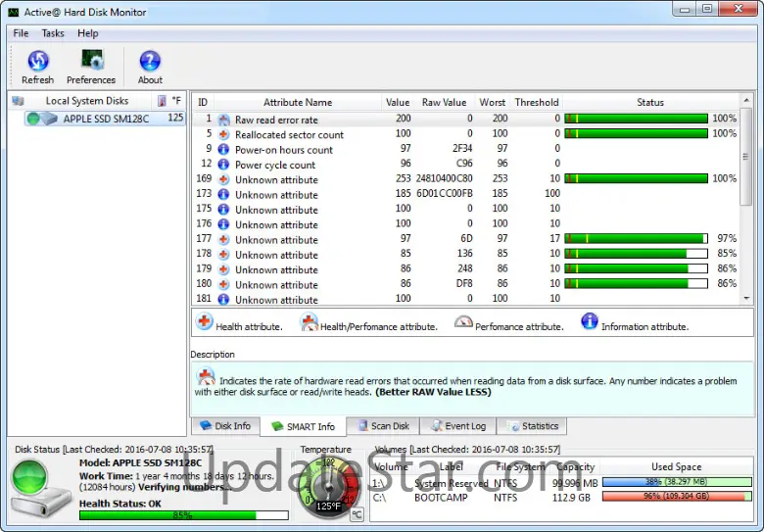The height and width of the screenshot is (532, 764).
Task: Click raw value '6D01CC00FB'
Action: pyautogui.click(x=445, y=193)
